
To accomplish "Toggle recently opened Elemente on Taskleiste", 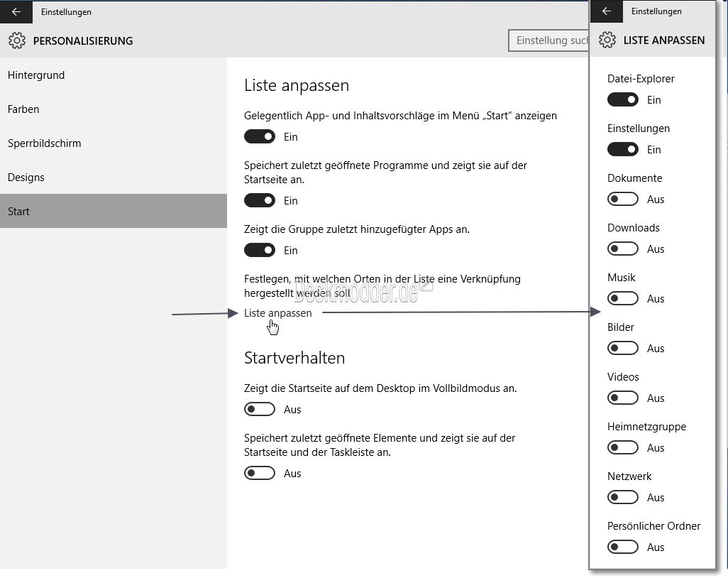I will coord(260,473).
